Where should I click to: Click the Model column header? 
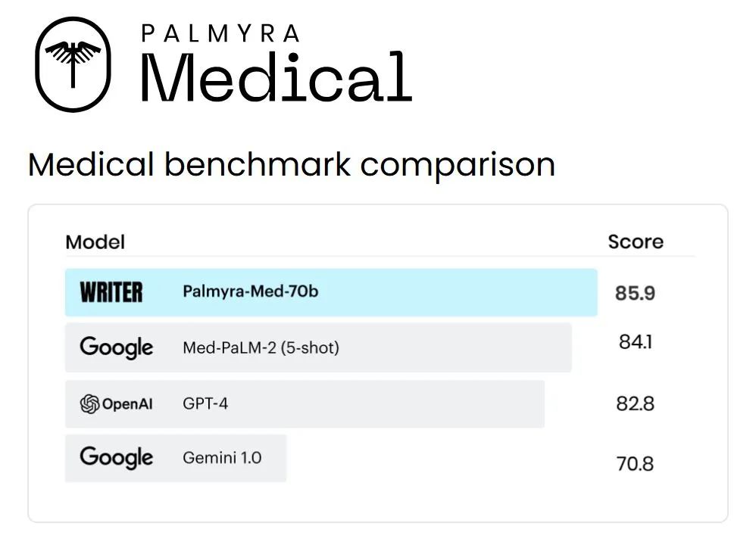95,242
